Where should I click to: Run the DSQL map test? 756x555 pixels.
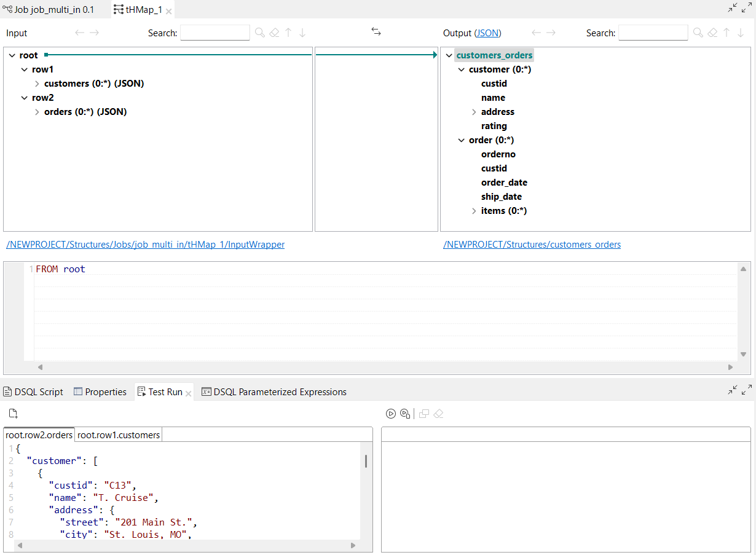click(392, 414)
